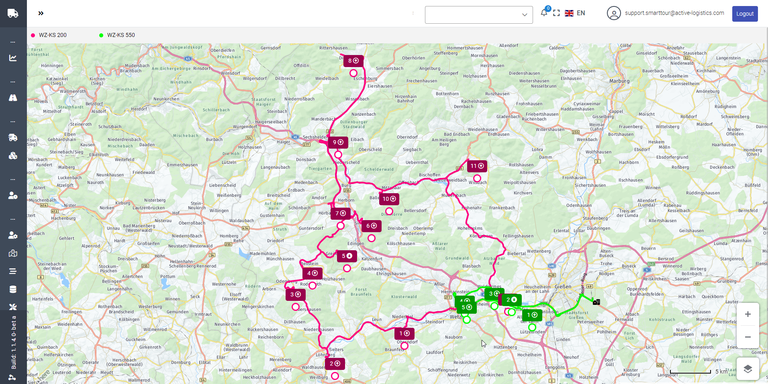Toggle WZ-KS 550 route legend entry
This screenshot has width=768, height=384.
point(117,35)
